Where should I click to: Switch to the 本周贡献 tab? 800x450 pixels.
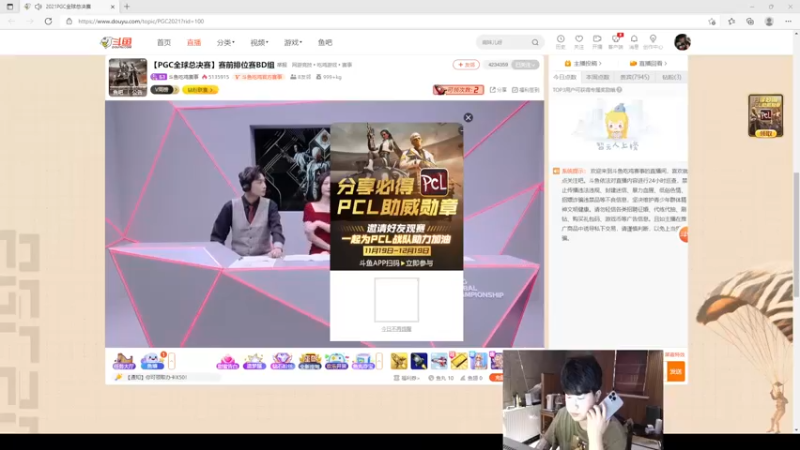point(597,78)
